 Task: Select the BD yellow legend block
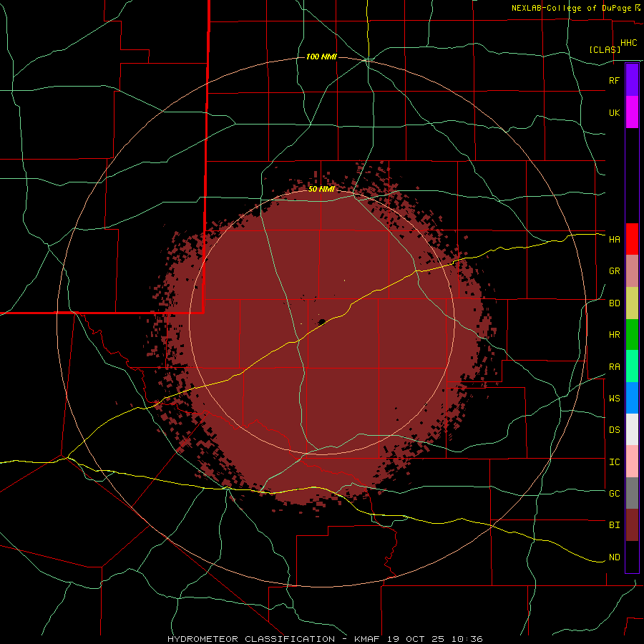[632, 303]
